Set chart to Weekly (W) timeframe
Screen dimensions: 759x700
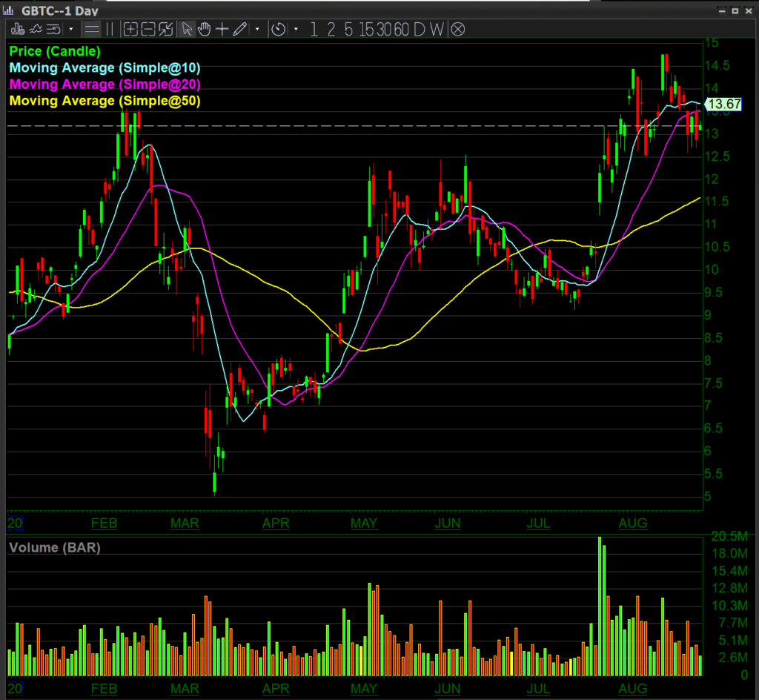point(437,30)
